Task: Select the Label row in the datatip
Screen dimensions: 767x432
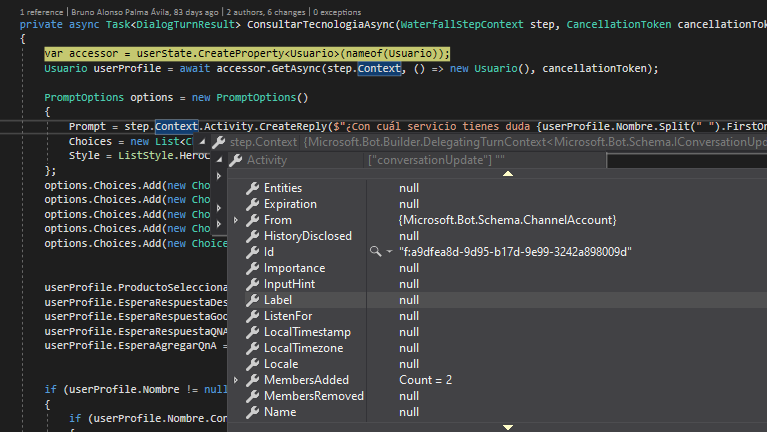Action: [x=506, y=300]
